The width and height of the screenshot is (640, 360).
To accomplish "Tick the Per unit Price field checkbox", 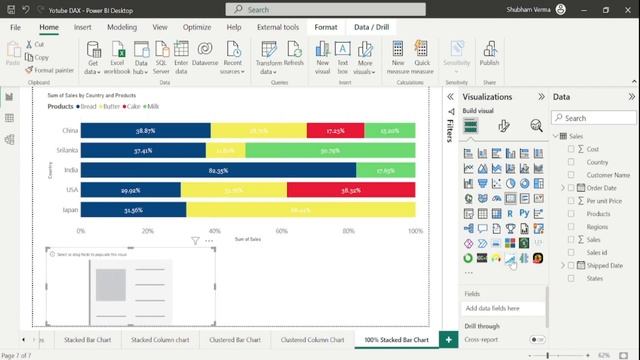I will 571,201.
